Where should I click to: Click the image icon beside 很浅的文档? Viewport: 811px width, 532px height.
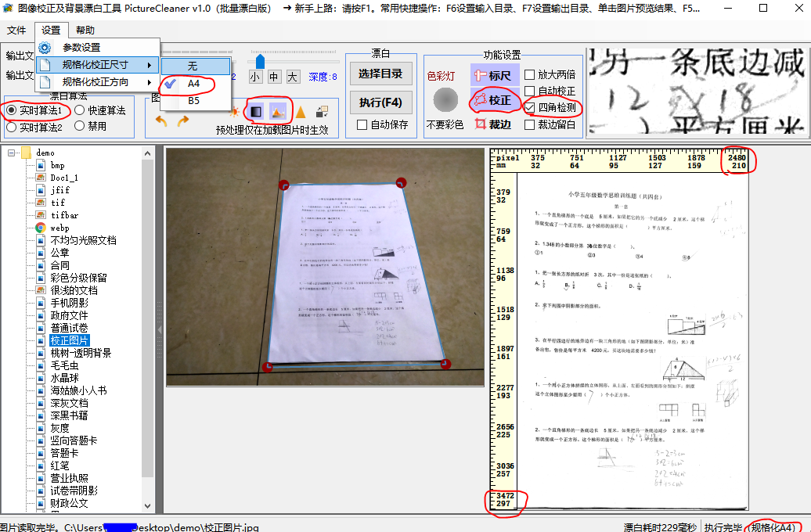pos(41,290)
